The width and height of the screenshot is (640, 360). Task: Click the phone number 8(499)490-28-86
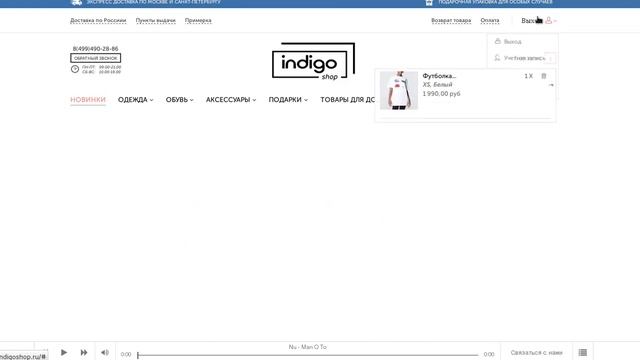click(96, 49)
